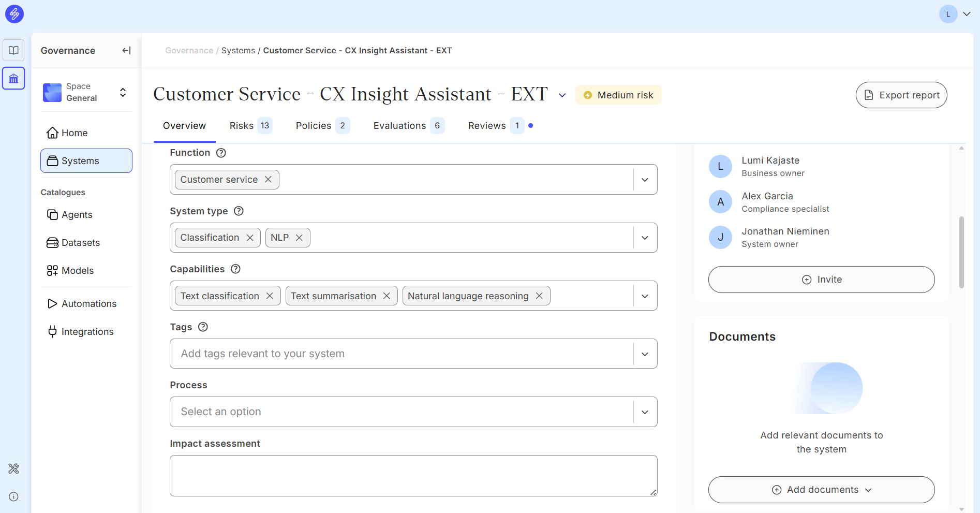Open the tools icon at bottom left
The image size is (980, 513).
(x=13, y=468)
